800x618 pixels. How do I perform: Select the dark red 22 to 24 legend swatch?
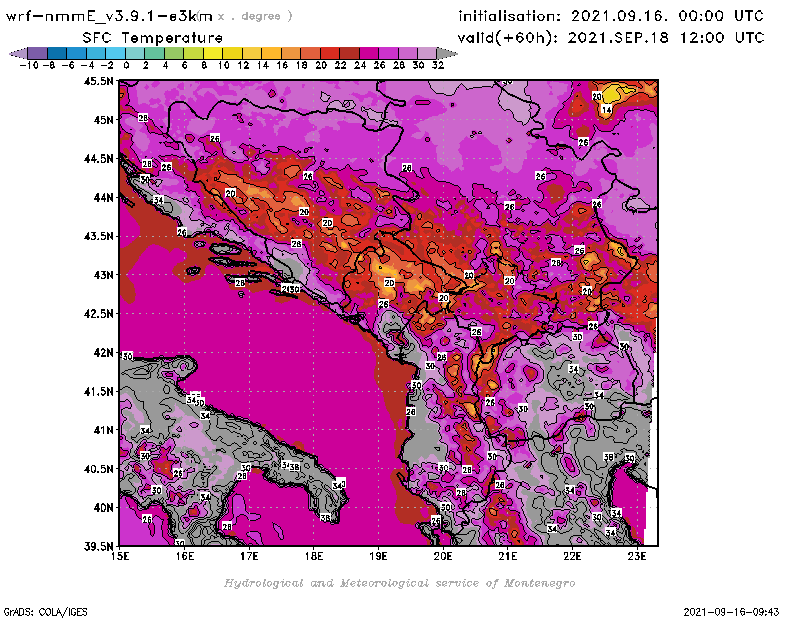click(x=349, y=53)
